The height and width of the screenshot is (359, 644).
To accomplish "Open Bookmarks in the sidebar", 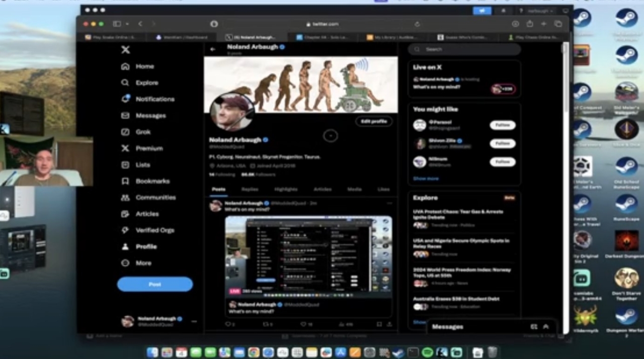I will pos(145,181).
